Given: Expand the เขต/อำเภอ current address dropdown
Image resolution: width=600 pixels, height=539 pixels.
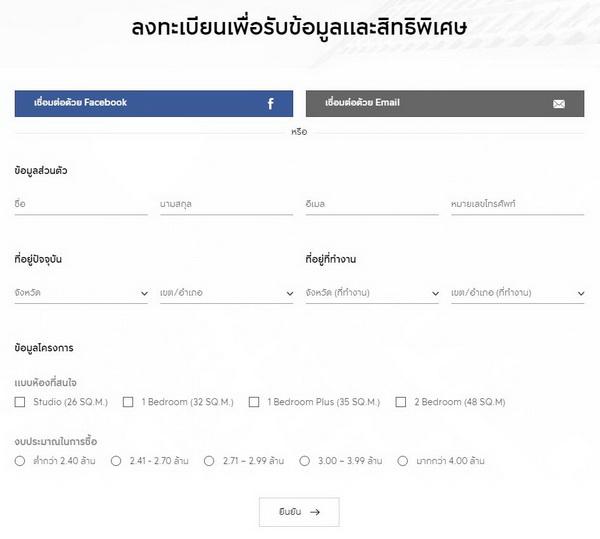Looking at the screenshot, I should click(226, 293).
